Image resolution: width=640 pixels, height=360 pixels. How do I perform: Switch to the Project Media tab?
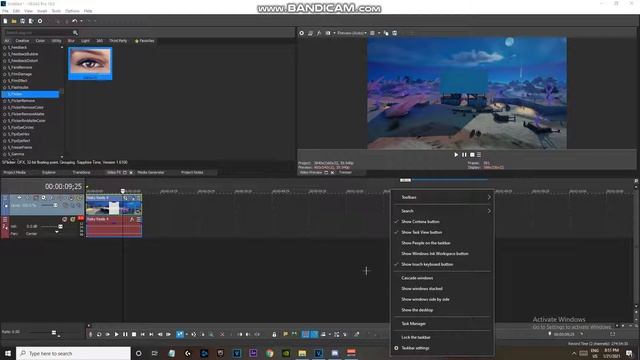click(15, 173)
